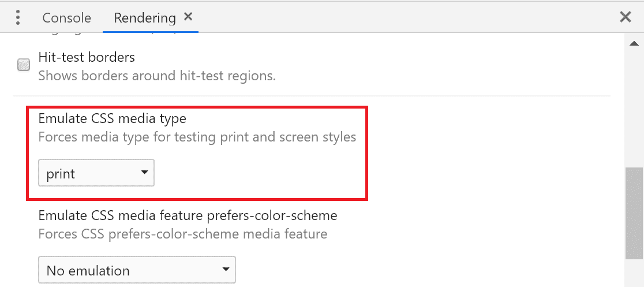Select the Rendering tab

click(x=144, y=18)
